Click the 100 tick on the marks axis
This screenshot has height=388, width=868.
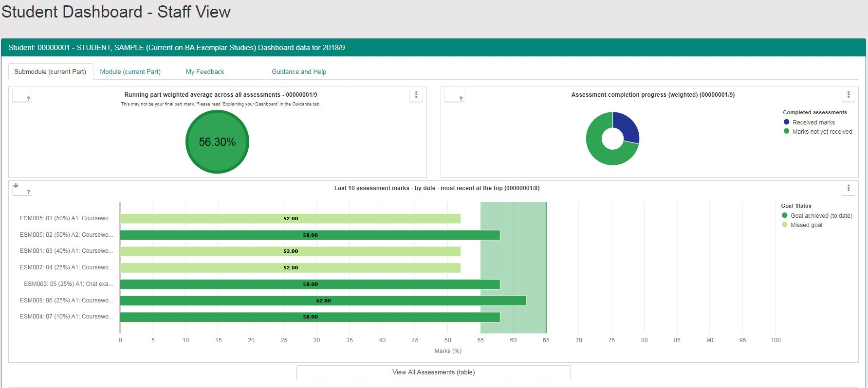click(776, 340)
